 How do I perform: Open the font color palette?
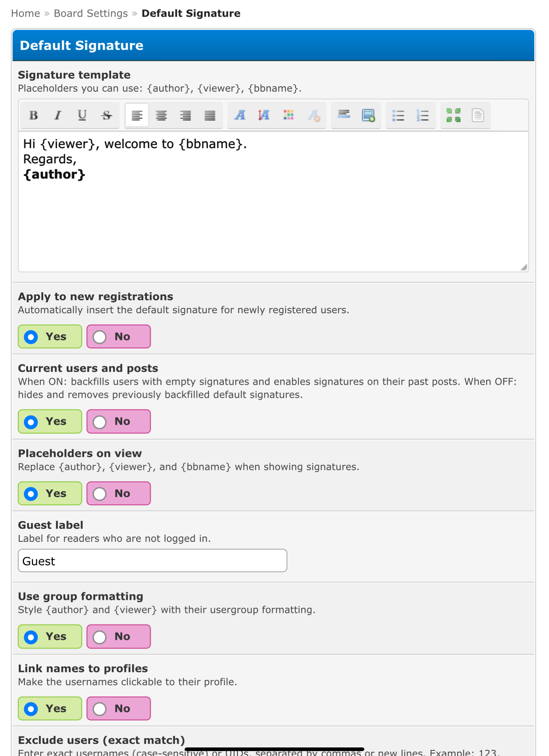(x=289, y=115)
